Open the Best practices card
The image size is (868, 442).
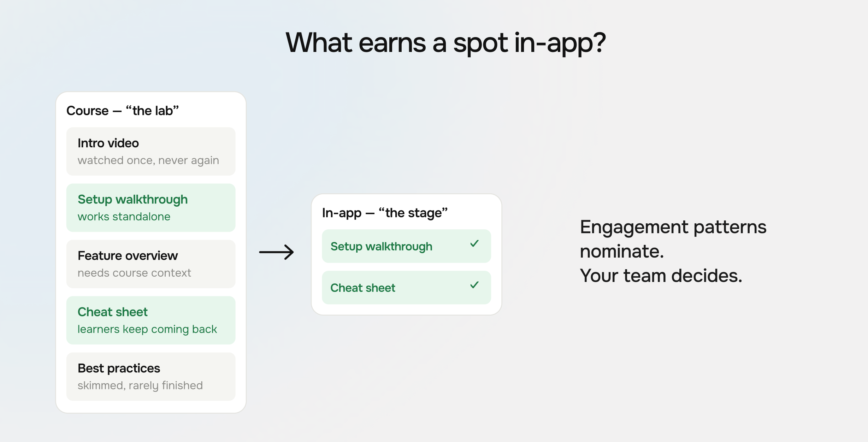pyautogui.click(x=151, y=376)
